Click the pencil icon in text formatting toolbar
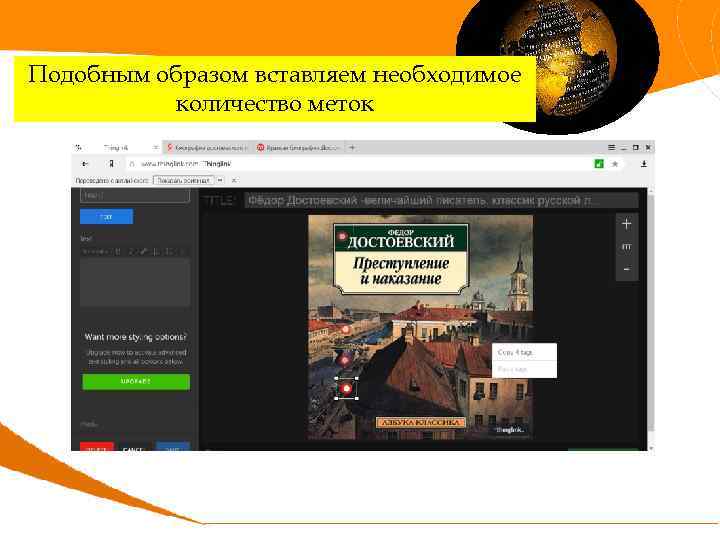This screenshot has height=540, width=720. (144, 251)
